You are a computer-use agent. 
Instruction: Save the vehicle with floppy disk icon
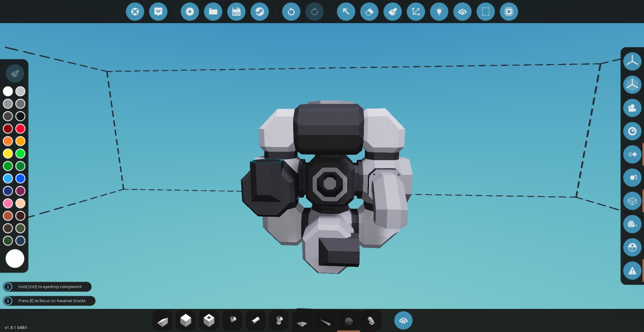coord(236,12)
